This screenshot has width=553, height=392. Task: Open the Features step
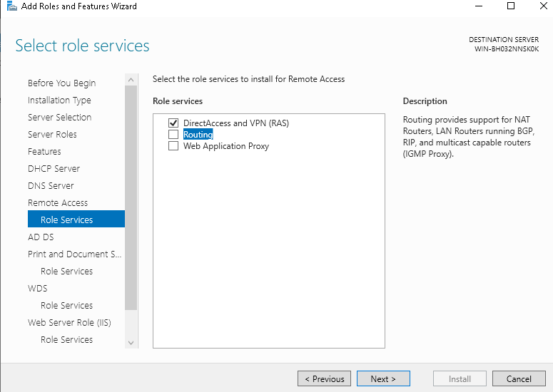(44, 152)
